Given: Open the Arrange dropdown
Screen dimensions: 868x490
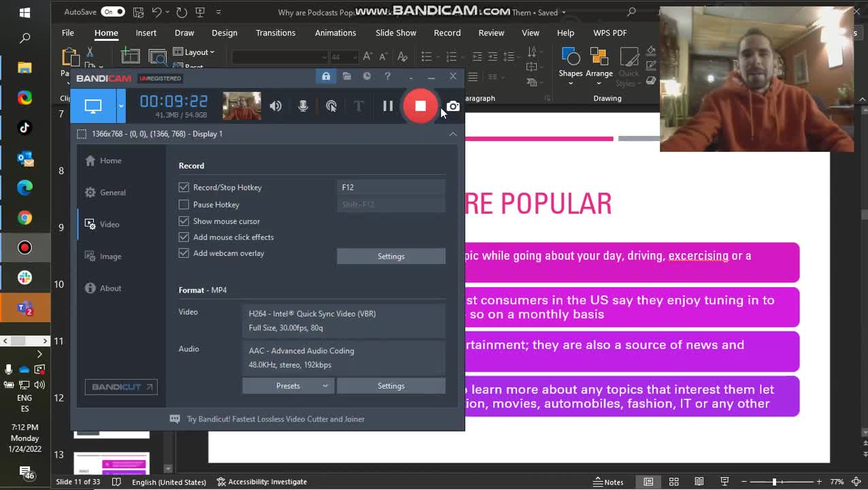Looking at the screenshot, I should [599, 65].
